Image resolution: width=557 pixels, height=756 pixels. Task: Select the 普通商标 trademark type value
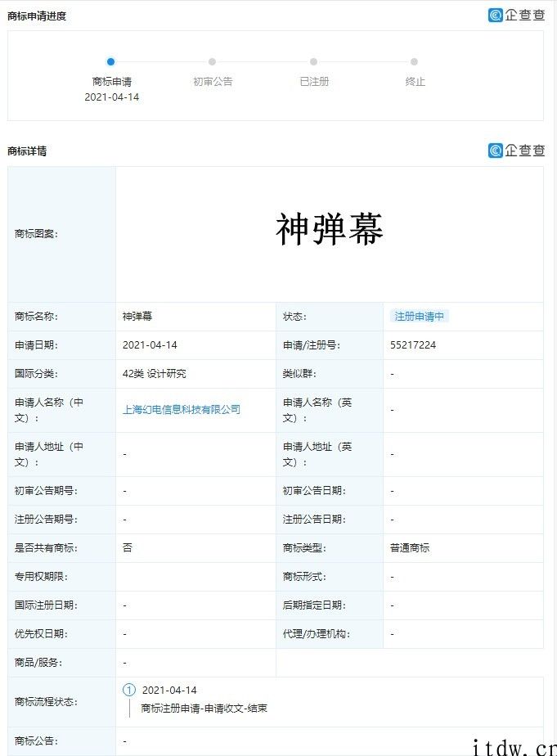pyautogui.click(x=410, y=547)
